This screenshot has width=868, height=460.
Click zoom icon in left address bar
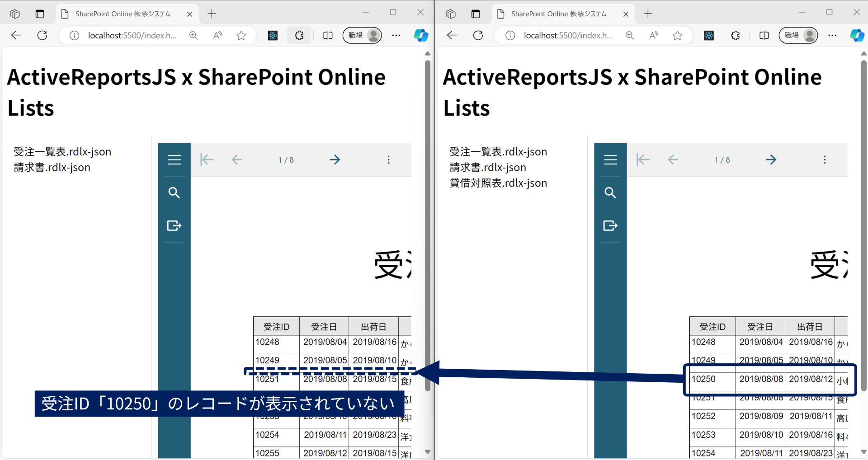193,35
